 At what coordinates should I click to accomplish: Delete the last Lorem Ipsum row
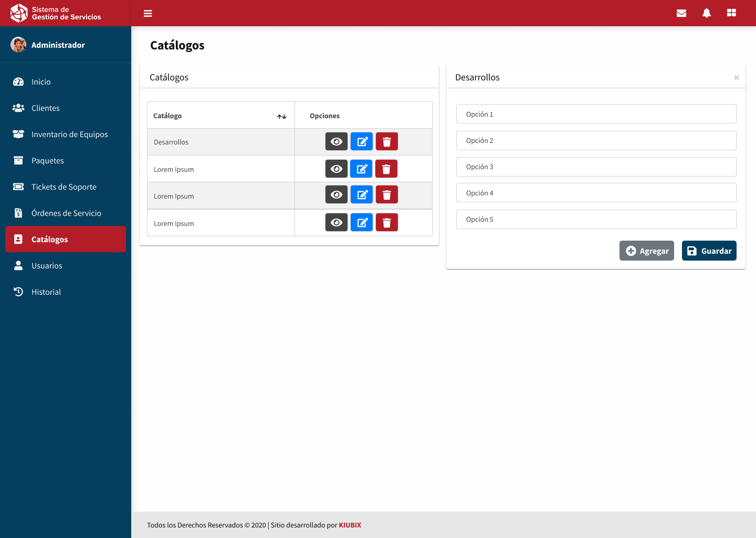pos(386,223)
